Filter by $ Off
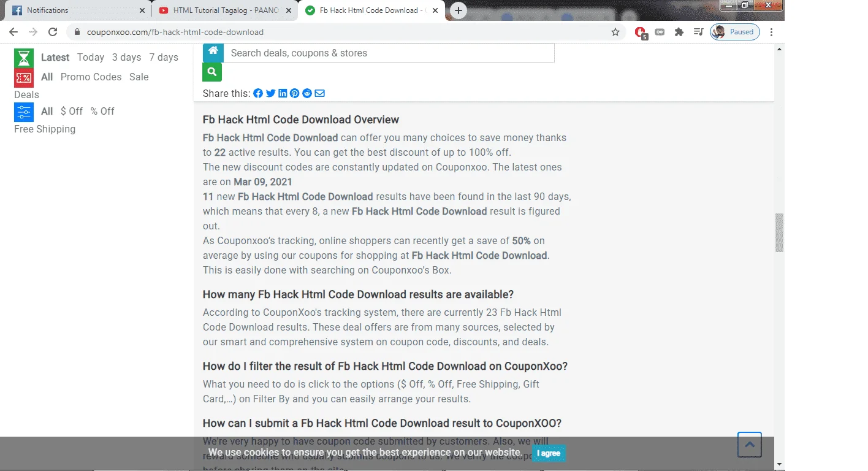This screenshot has width=868, height=471. [x=72, y=112]
